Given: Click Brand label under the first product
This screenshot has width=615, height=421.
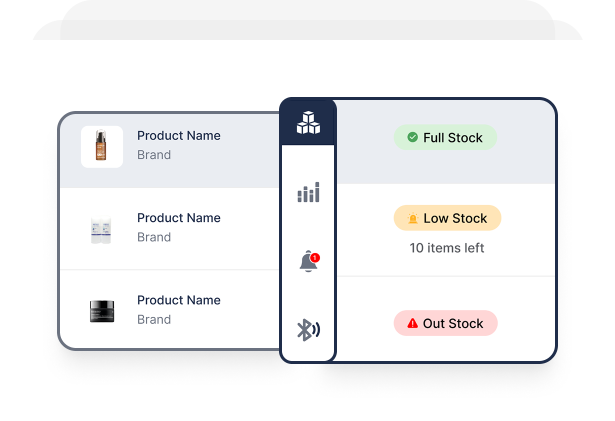Looking at the screenshot, I should (154, 156).
